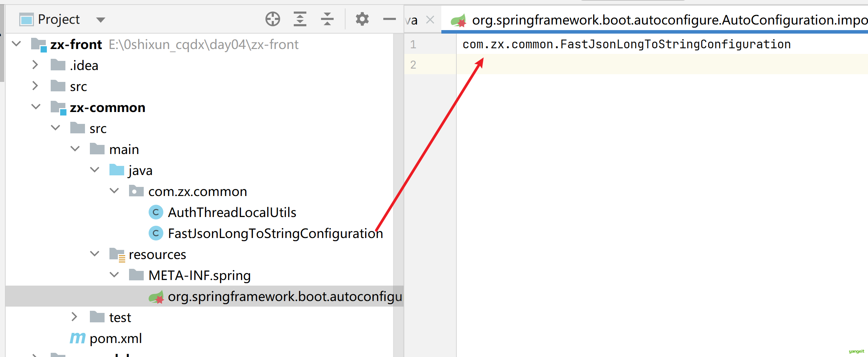868x357 pixels.
Task: Click line number 2 in gutter
Action: coord(413,65)
